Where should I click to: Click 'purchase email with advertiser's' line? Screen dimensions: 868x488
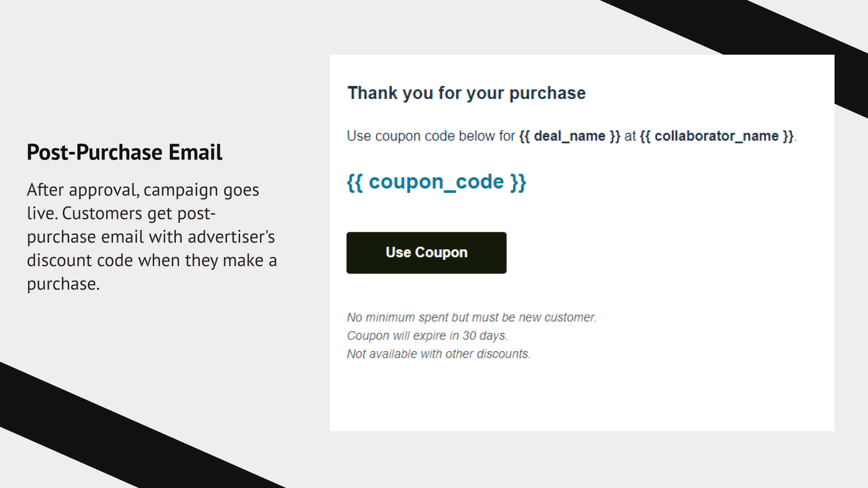151,237
